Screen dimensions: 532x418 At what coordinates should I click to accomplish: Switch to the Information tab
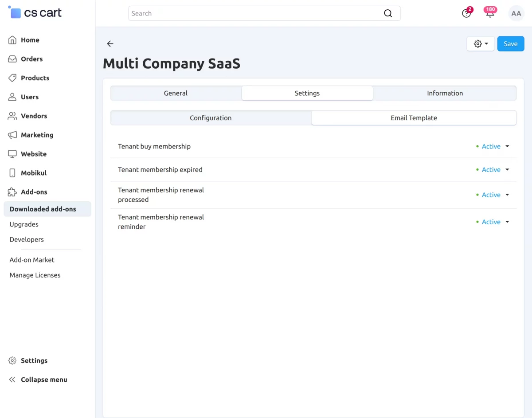pos(445,93)
